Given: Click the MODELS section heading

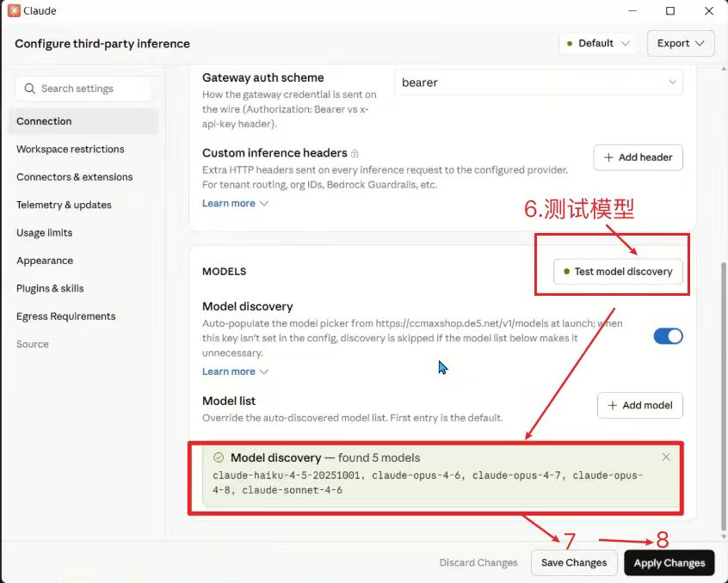Looking at the screenshot, I should (x=225, y=272).
